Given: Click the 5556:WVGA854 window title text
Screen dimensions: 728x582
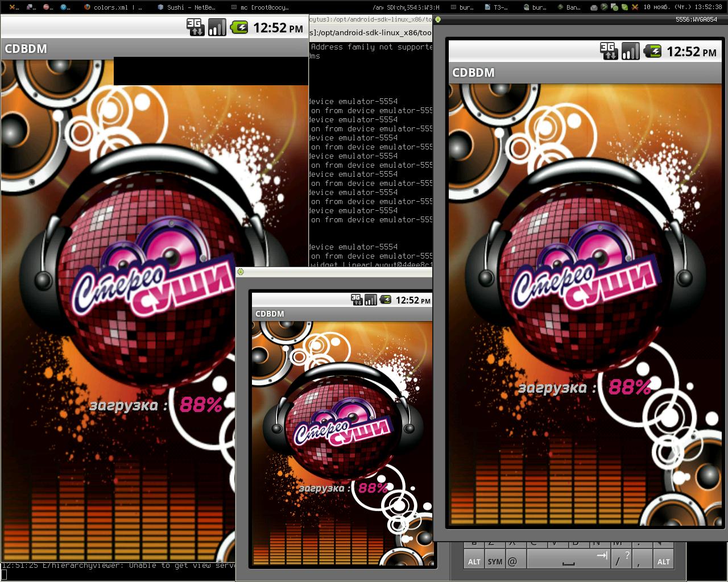Looking at the screenshot, I should pyautogui.click(x=696, y=19).
